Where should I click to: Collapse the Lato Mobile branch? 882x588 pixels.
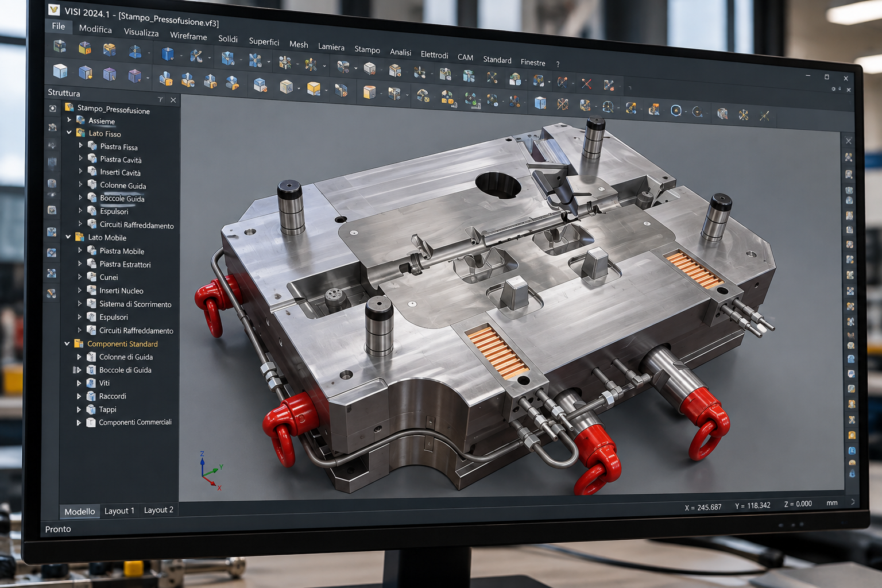(68, 237)
